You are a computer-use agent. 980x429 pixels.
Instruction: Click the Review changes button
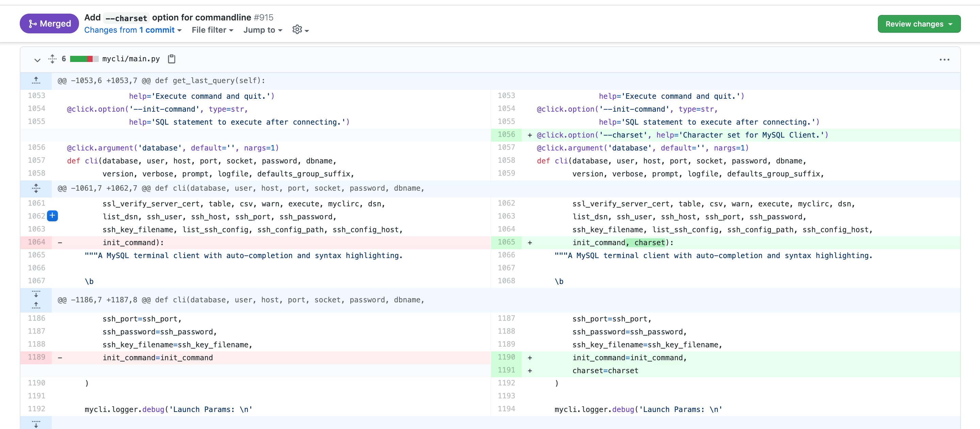(x=918, y=24)
